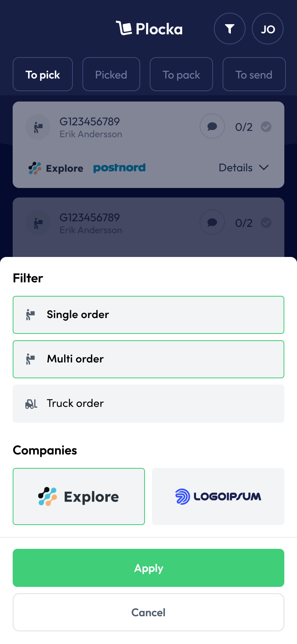Viewport: 297px width, 644px height.
Task: Click the funnel filter icon in header
Action: [230, 29]
